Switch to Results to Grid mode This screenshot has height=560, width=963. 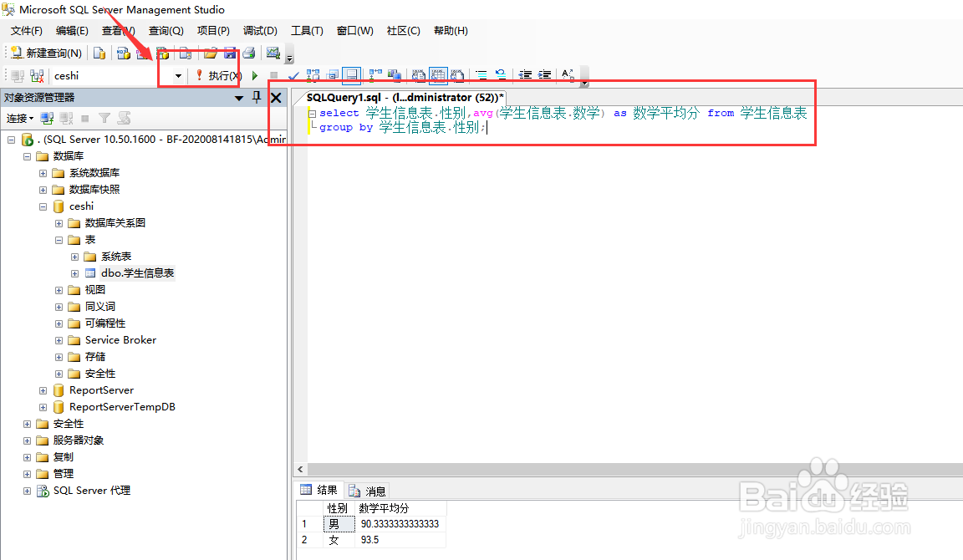[x=438, y=75]
